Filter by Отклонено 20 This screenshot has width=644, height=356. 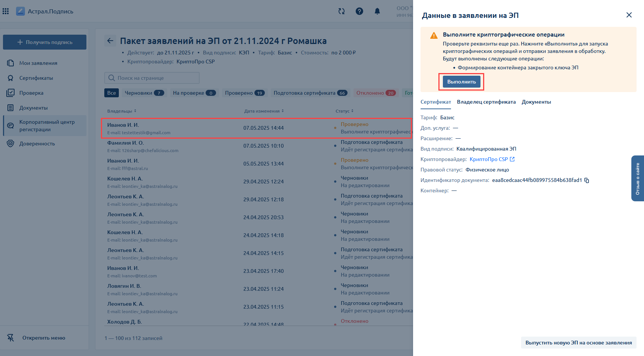click(376, 93)
